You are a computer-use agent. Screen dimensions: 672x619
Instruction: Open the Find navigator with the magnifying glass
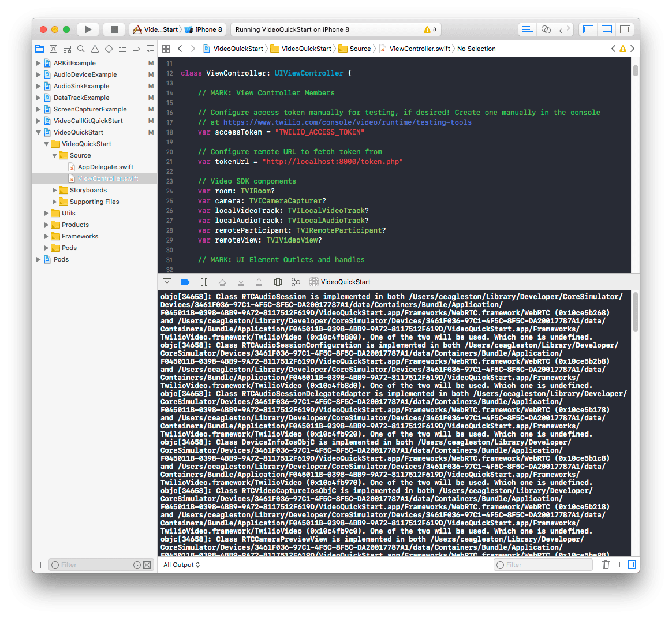[x=81, y=49]
